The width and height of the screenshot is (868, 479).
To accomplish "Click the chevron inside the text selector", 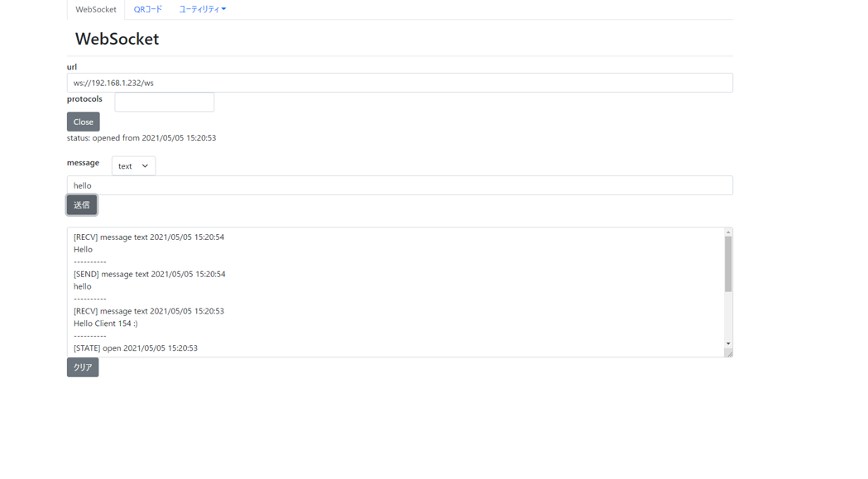I will (x=146, y=165).
